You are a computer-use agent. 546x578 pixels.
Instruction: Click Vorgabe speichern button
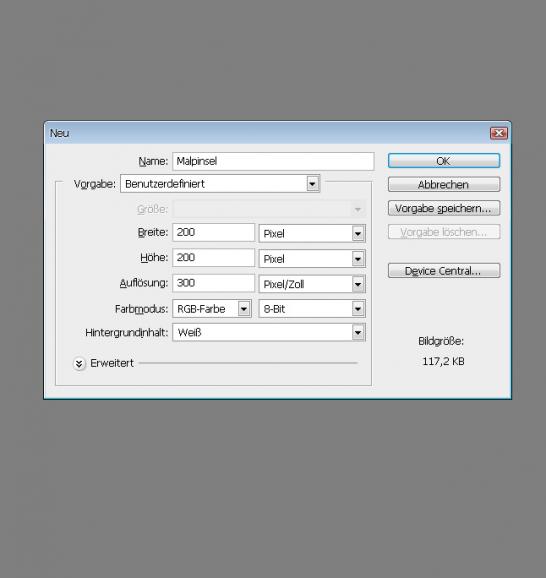[444, 208]
